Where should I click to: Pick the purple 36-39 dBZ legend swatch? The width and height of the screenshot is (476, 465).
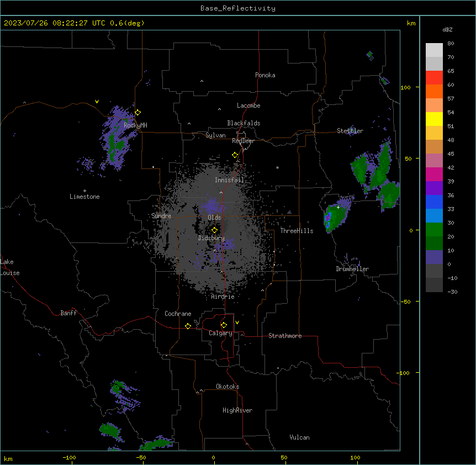coord(434,188)
